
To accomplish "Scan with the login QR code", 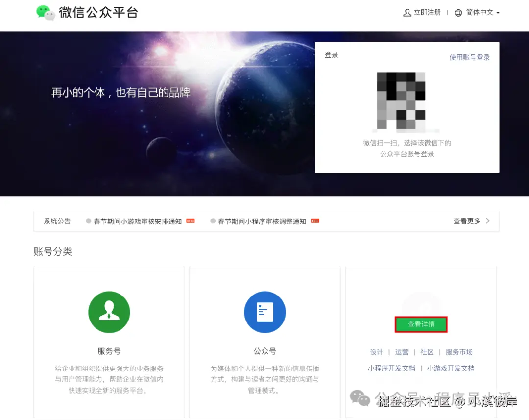I will [x=401, y=101].
